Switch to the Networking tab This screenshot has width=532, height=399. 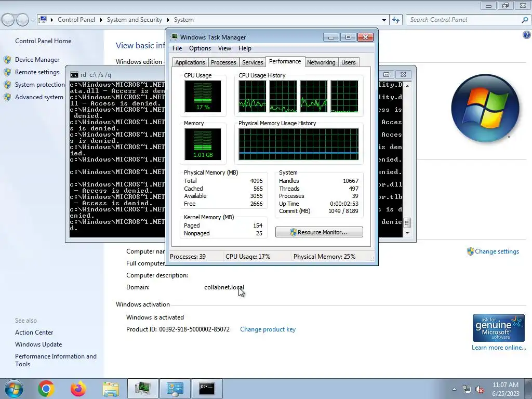click(x=321, y=62)
